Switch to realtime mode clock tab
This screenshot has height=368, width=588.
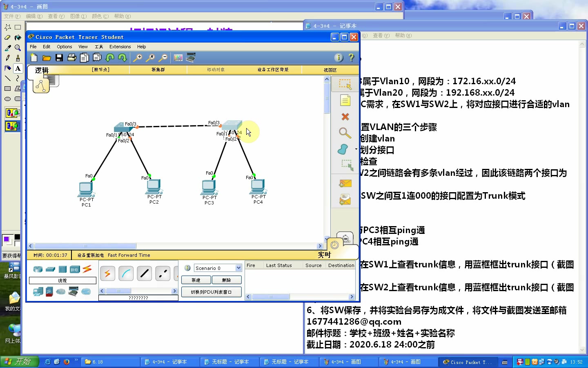pyautogui.click(x=335, y=245)
